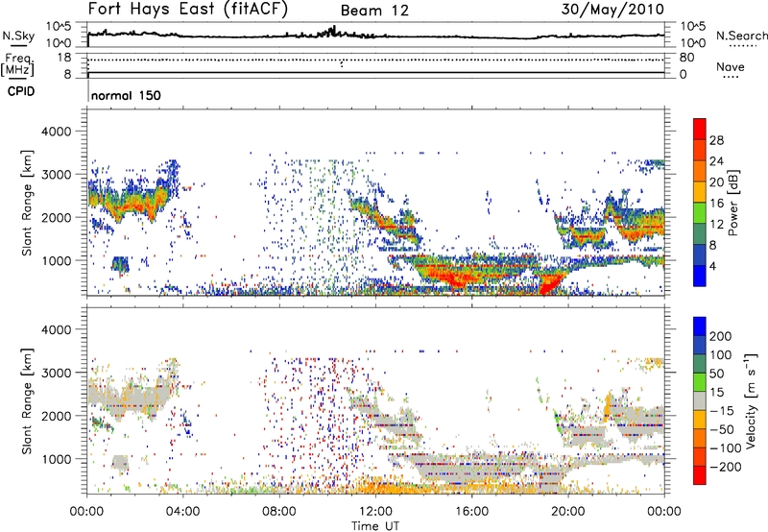Pick the light green 12–16 dB Power segment
768x532 pixels.
pyautogui.click(x=700, y=213)
